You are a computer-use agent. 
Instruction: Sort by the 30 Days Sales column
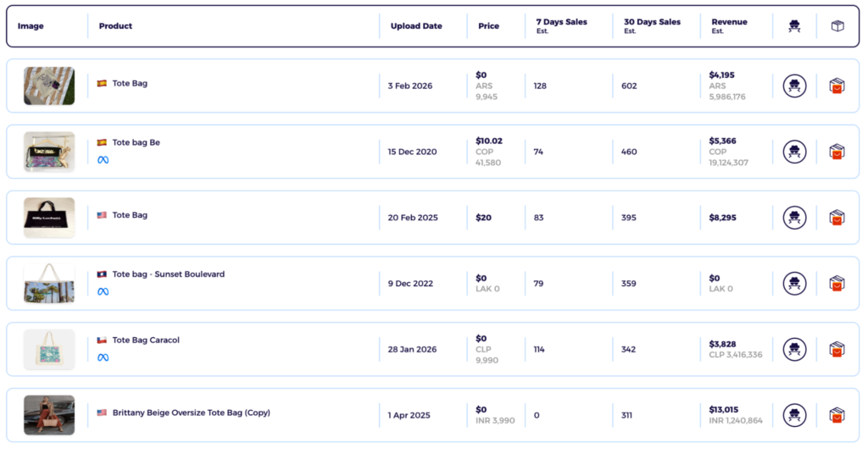652,25
